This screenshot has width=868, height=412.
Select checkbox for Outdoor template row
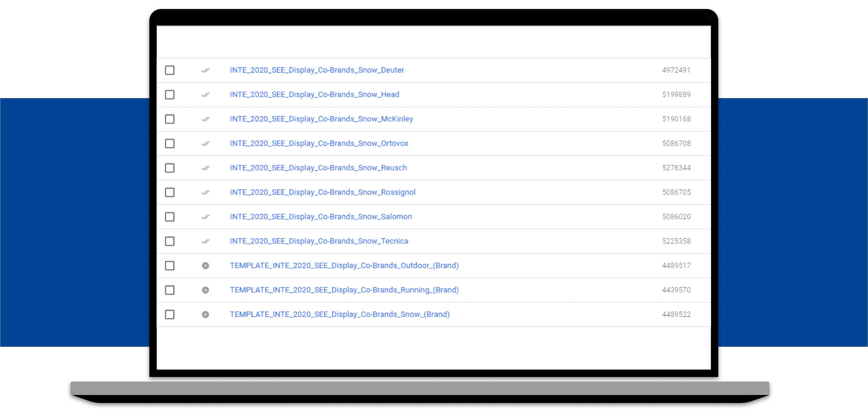click(170, 266)
